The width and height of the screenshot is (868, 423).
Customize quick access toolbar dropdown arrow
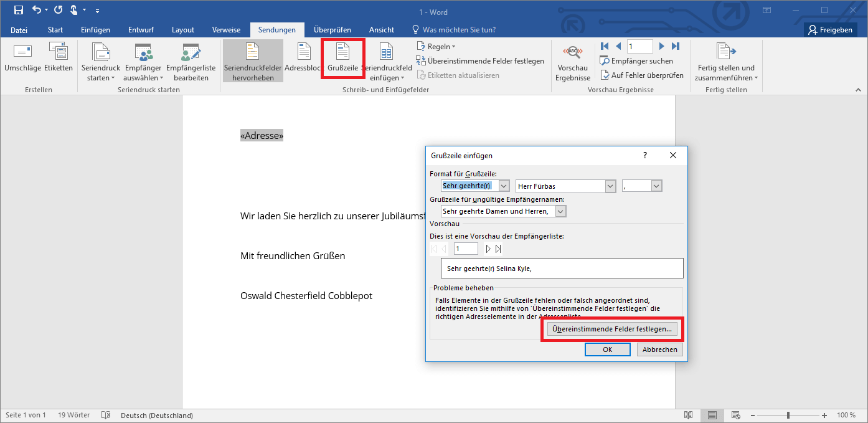[x=97, y=11]
